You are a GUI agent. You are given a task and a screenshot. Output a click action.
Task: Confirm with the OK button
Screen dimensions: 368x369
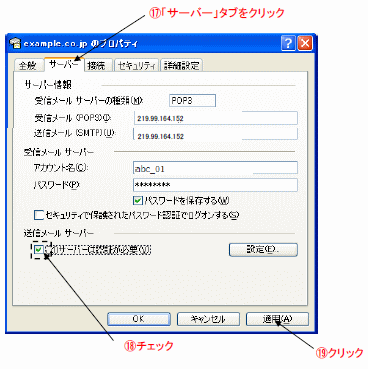tap(139, 319)
